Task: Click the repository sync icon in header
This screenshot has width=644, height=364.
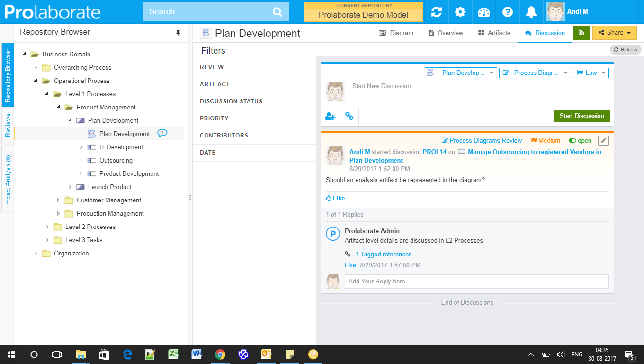Action: coord(436,12)
